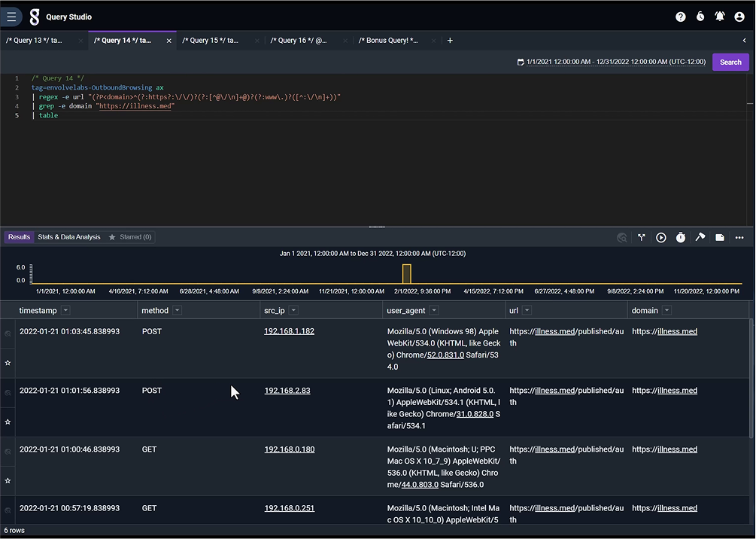Inspect the 01:01:56 row magnifier icon
The width and height of the screenshot is (756, 539).
point(8,393)
